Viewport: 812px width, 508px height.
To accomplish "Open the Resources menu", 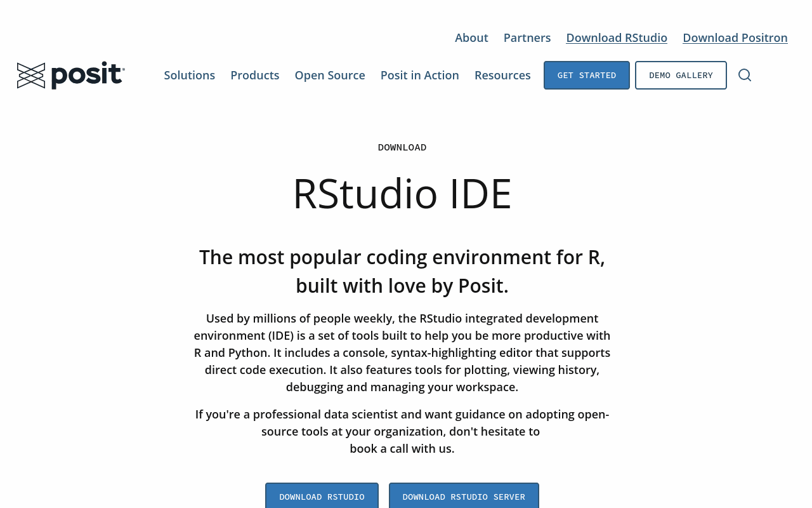I will pos(502,75).
